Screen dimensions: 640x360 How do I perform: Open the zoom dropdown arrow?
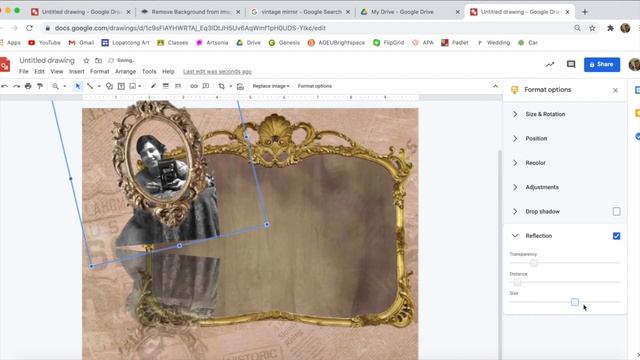pyautogui.click(x=64, y=86)
